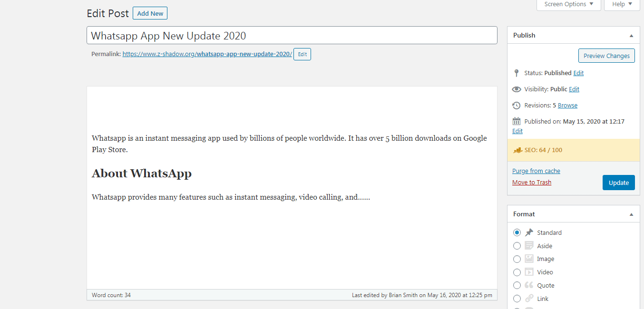This screenshot has width=644, height=309.
Task: Click the Preview Changes button
Action: 606,56
